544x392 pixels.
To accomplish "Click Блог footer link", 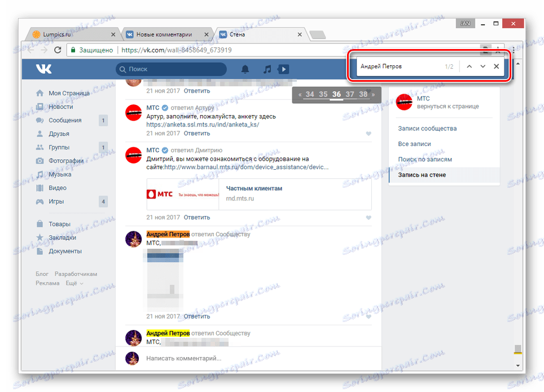I will (42, 274).
